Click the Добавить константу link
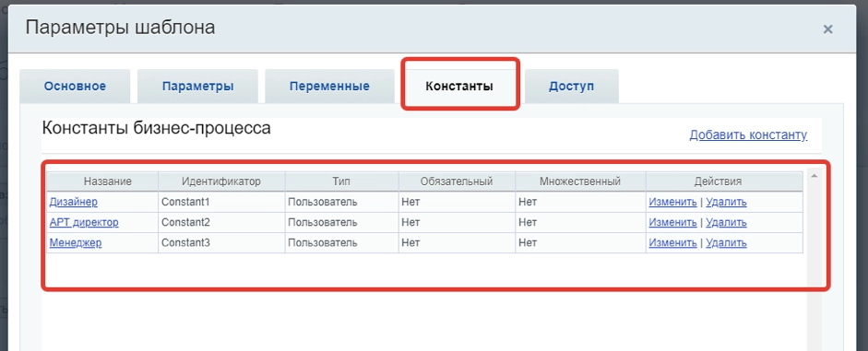The height and width of the screenshot is (351, 868). (x=748, y=135)
